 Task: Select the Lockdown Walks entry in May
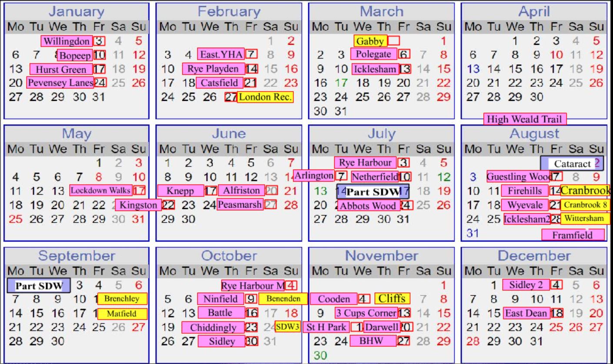click(x=101, y=190)
